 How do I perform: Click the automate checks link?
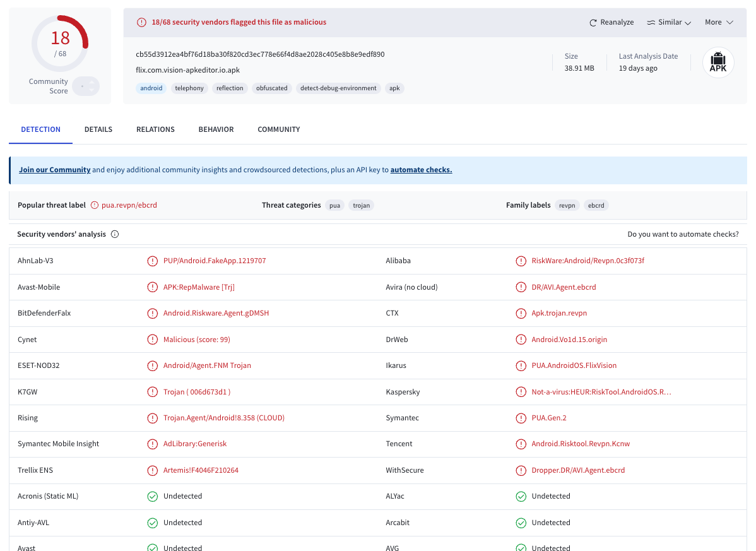[x=421, y=170]
